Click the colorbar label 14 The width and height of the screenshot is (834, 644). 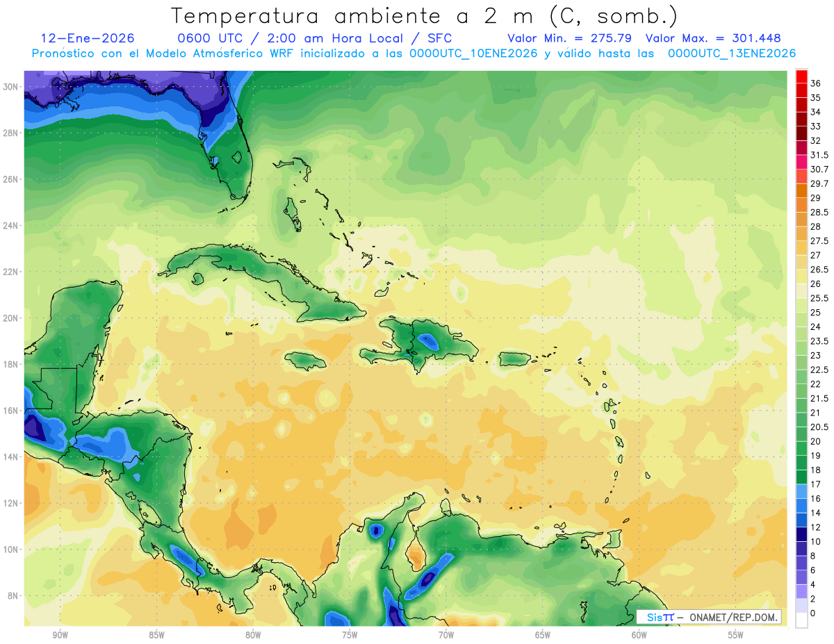816,513
